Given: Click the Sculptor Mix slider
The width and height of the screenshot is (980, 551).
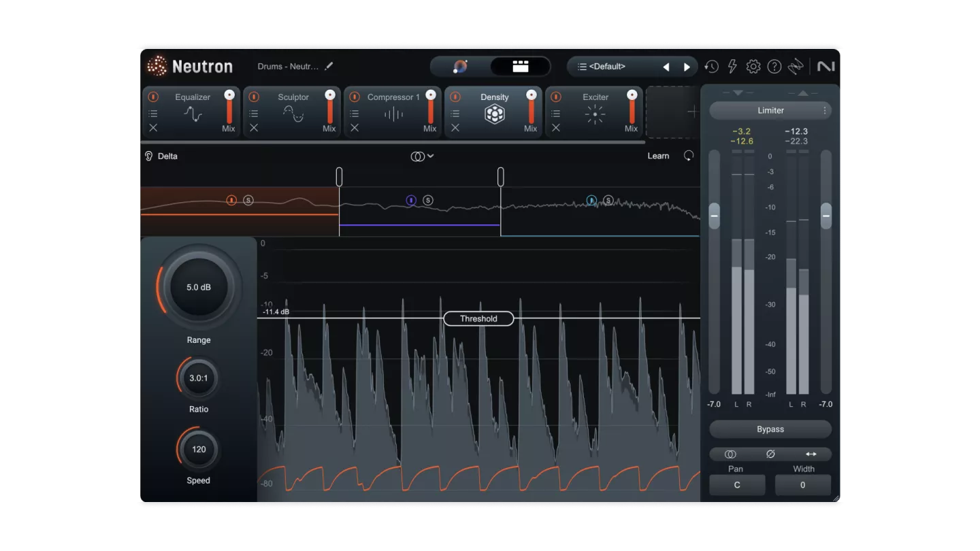Looking at the screenshot, I should coord(330,109).
